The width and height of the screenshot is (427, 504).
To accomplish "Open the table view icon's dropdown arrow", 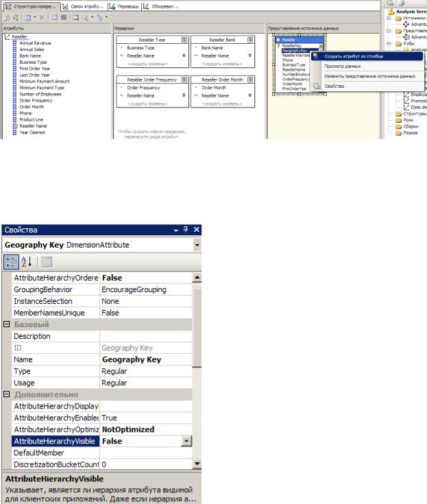I will point(35,17).
